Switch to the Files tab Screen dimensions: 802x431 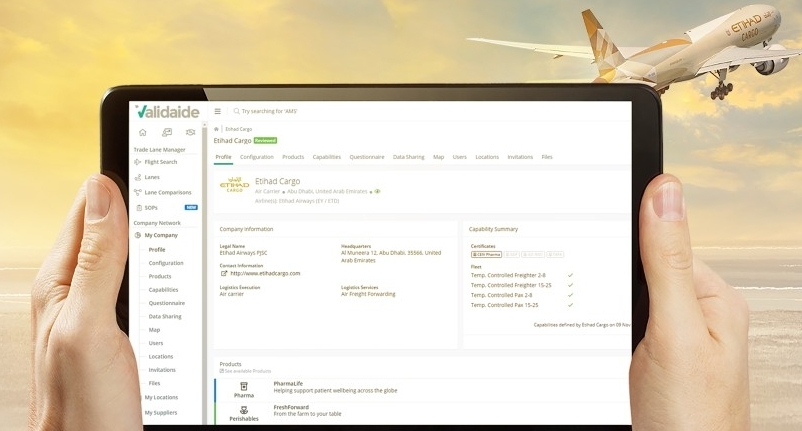tap(547, 157)
